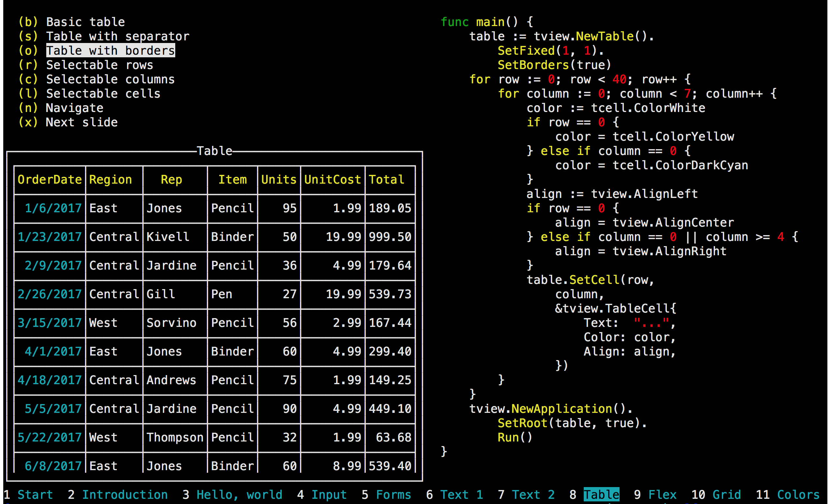Switch to the "Start" slide tab

[x=35, y=494]
